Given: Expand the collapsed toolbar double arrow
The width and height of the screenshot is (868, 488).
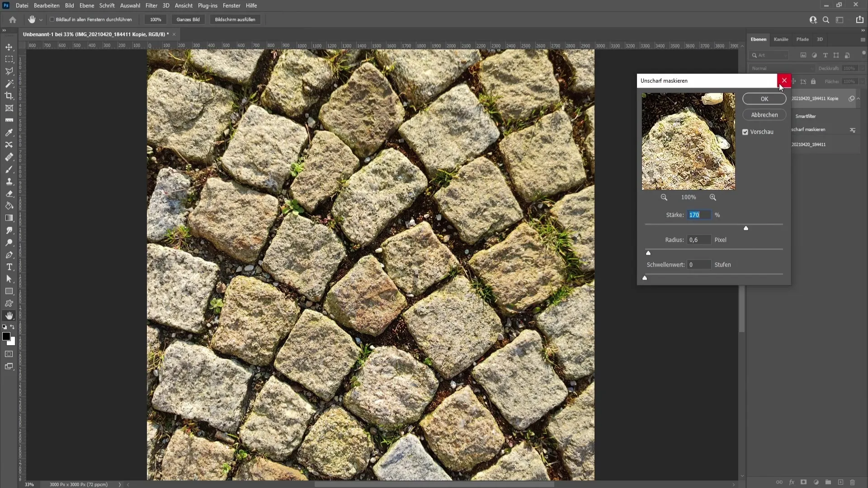Looking at the screenshot, I should [x=4, y=30].
